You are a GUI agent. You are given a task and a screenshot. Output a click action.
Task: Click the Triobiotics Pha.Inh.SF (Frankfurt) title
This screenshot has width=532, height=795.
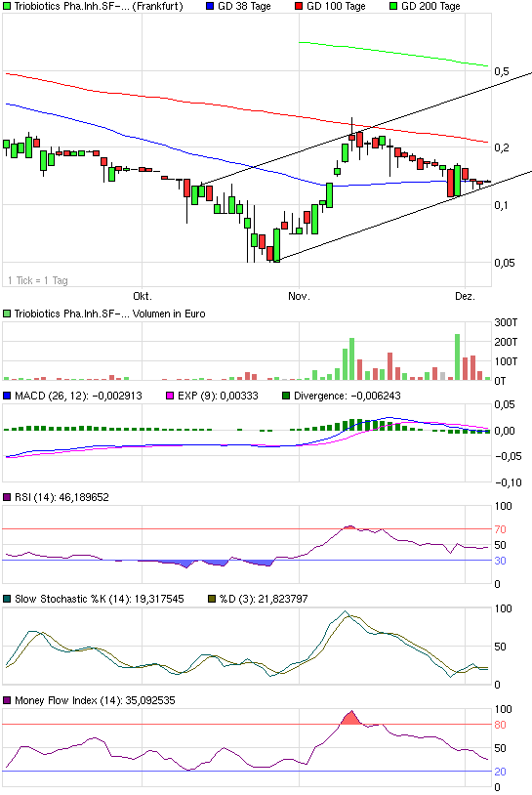tap(99, 7)
